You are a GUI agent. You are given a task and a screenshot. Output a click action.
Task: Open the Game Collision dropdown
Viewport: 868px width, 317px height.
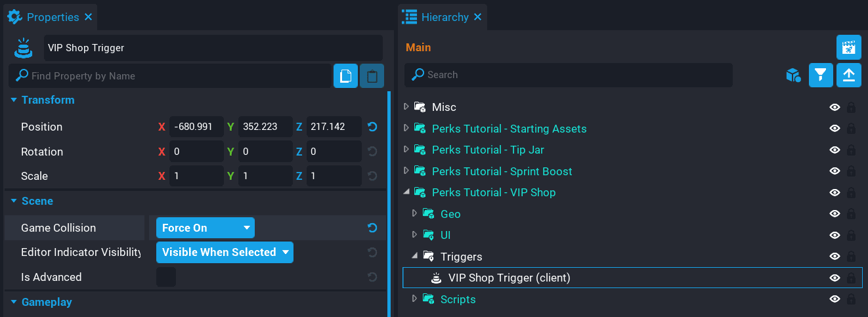(x=205, y=228)
